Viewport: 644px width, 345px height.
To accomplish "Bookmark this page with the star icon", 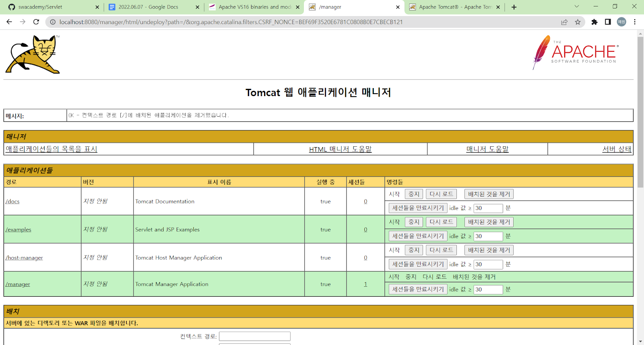I will coord(578,22).
